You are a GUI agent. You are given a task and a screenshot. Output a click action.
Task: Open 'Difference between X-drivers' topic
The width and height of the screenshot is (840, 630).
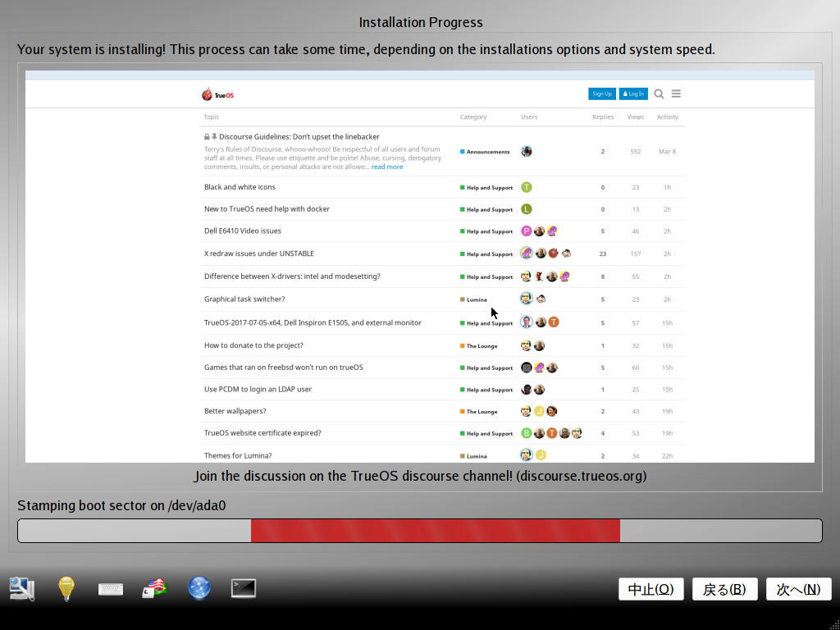(292, 276)
